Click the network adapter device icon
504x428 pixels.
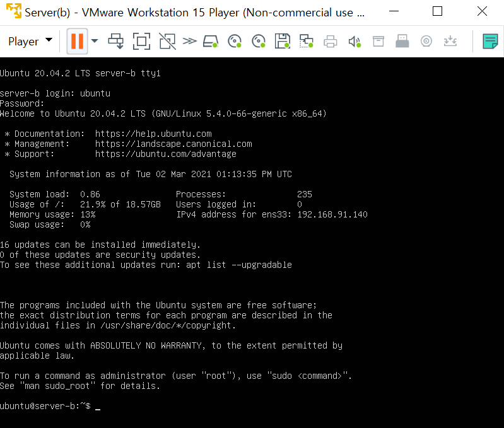307,41
